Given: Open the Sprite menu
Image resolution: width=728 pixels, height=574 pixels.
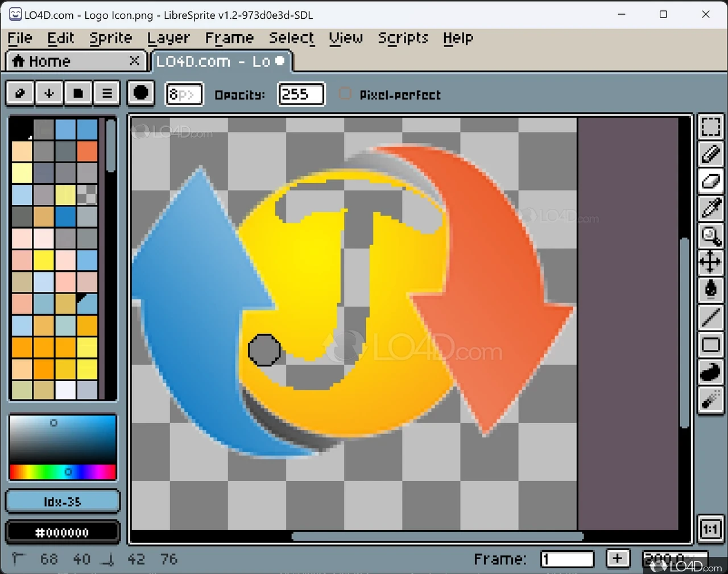Looking at the screenshot, I should (111, 38).
